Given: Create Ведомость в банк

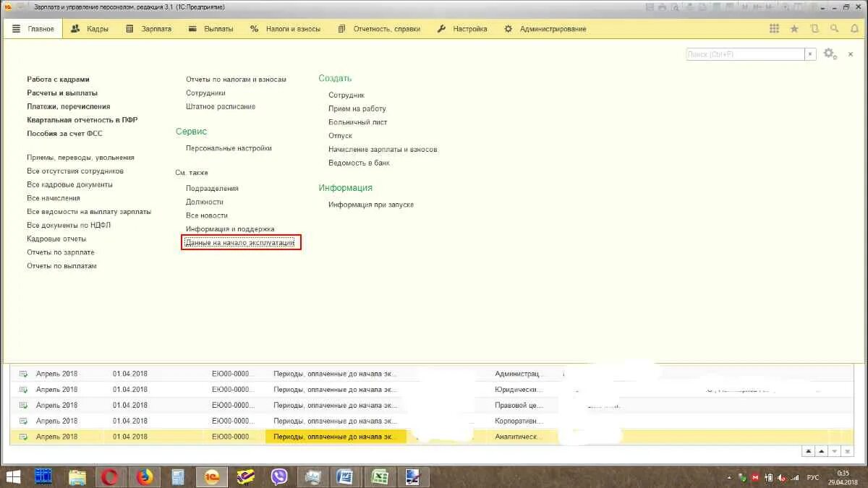Looking at the screenshot, I should coord(359,163).
